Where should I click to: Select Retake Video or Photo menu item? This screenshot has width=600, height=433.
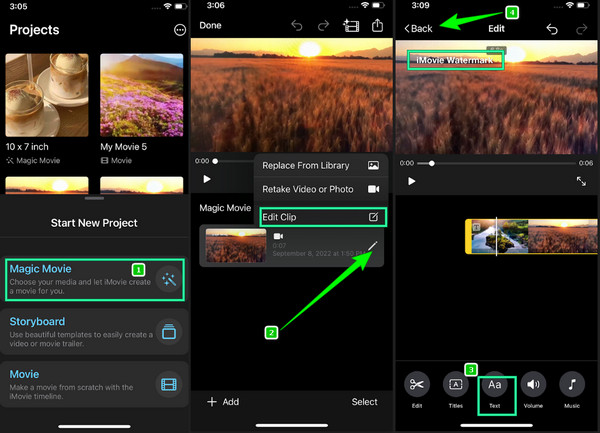pyautogui.click(x=321, y=189)
